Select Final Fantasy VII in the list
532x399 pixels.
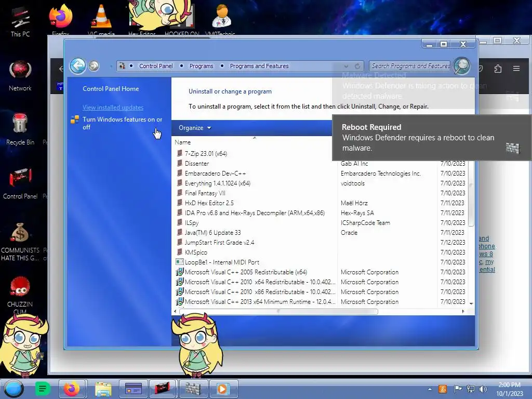point(205,193)
